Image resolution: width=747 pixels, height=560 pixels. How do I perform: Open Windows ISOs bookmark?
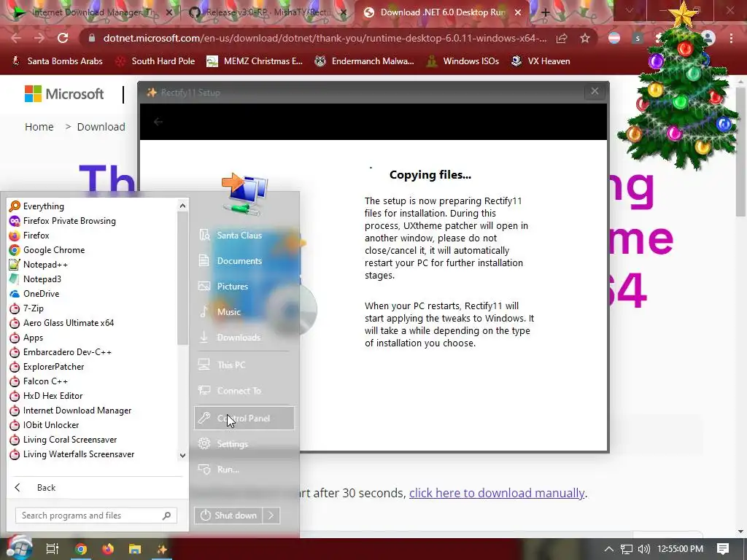462,61
